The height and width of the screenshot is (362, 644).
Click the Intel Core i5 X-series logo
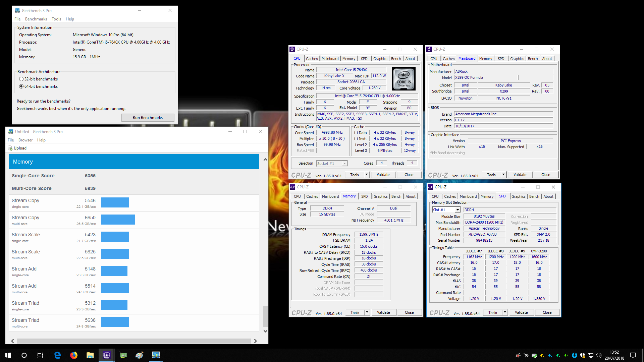tap(404, 79)
